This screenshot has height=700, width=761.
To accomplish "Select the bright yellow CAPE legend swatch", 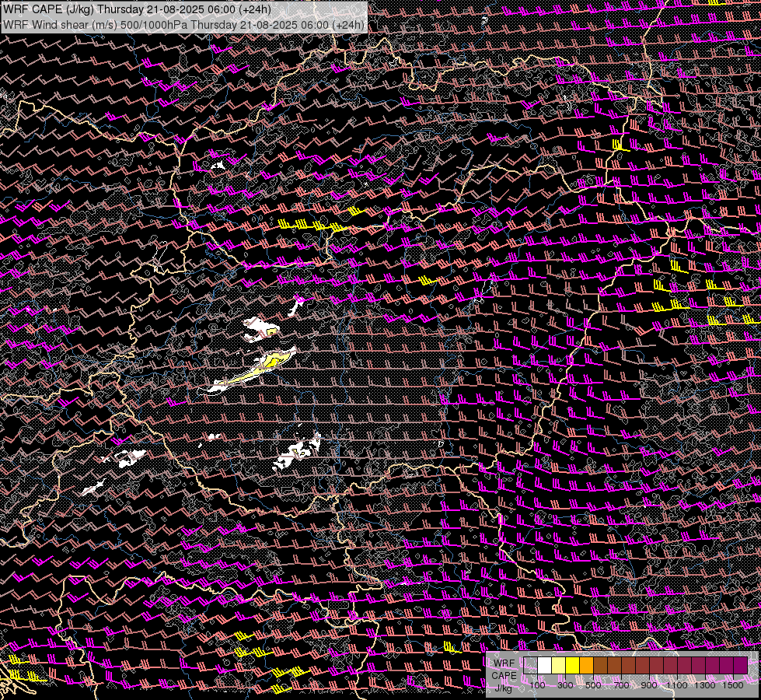I will (573, 665).
